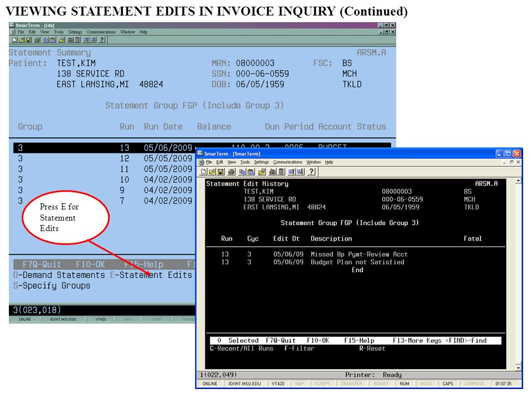Click the fax/device icon in front SmarTerm toolbar
The height and width of the screenshot is (399, 532).
pos(273,172)
